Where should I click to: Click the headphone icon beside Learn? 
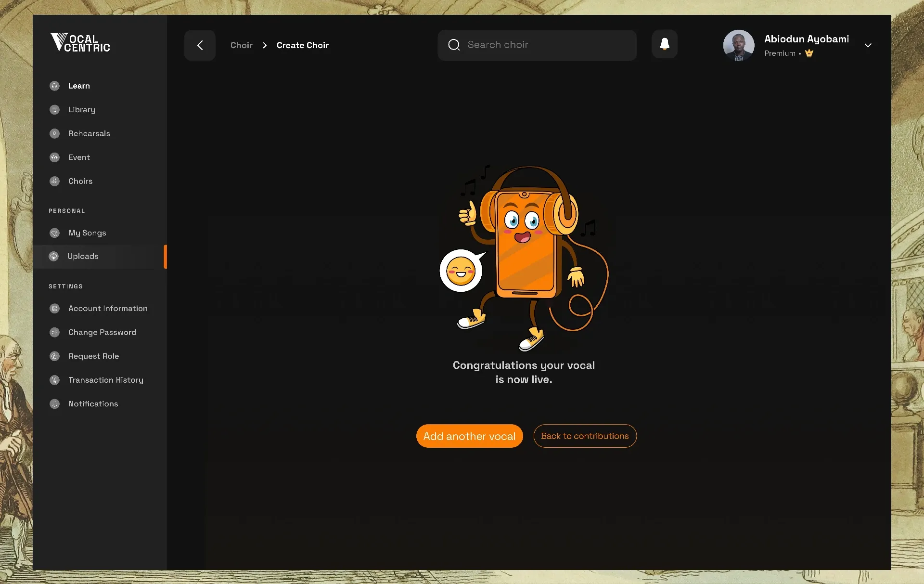(x=54, y=86)
